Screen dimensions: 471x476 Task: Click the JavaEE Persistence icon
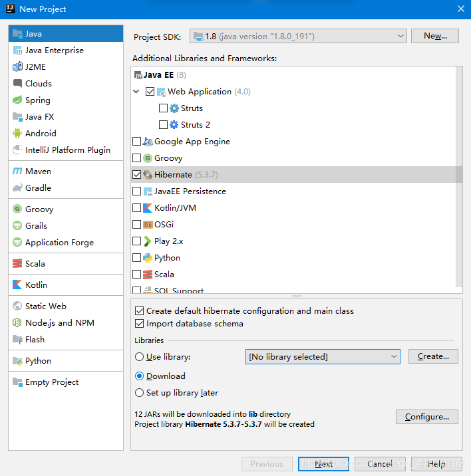point(148,191)
